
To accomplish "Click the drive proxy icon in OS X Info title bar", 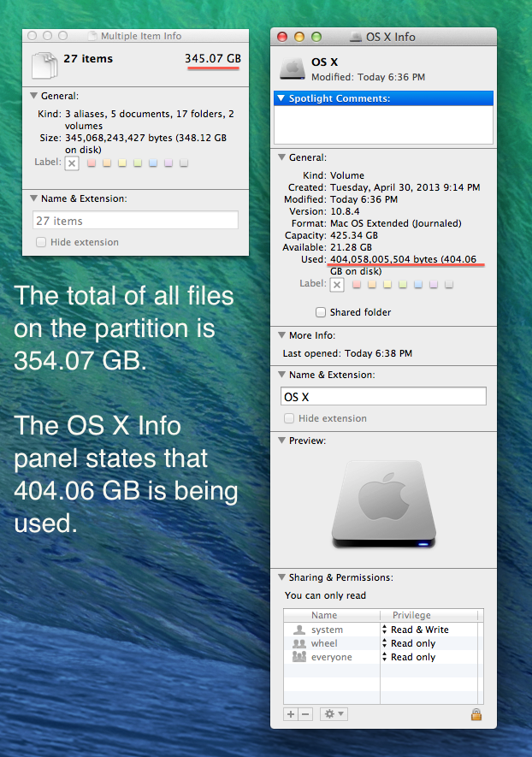I will click(x=356, y=37).
